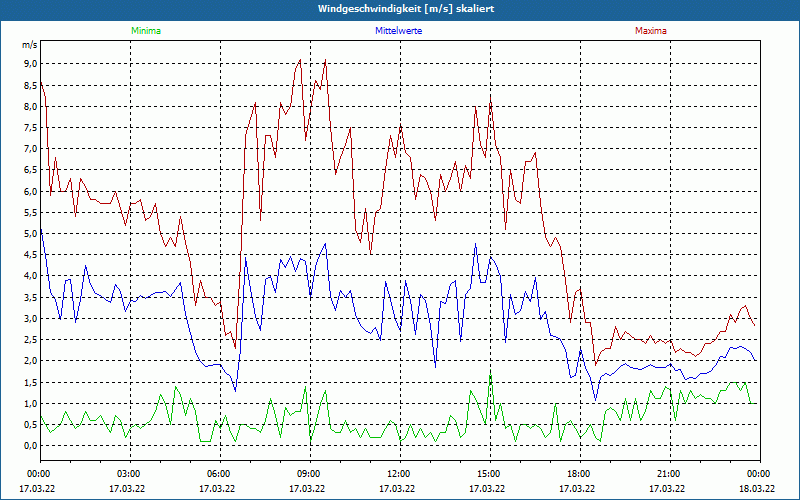
Task: Click the 'm/s' axis unit label
Action: pyautogui.click(x=29, y=45)
